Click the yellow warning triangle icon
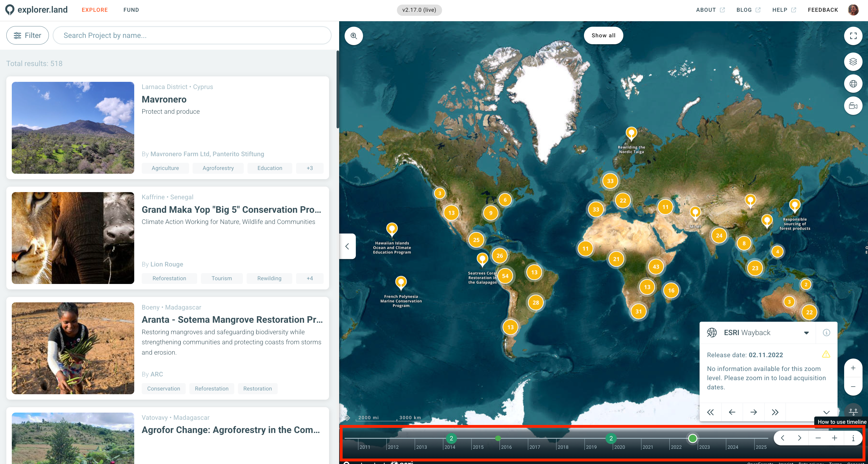The width and height of the screenshot is (868, 464). coord(826,354)
